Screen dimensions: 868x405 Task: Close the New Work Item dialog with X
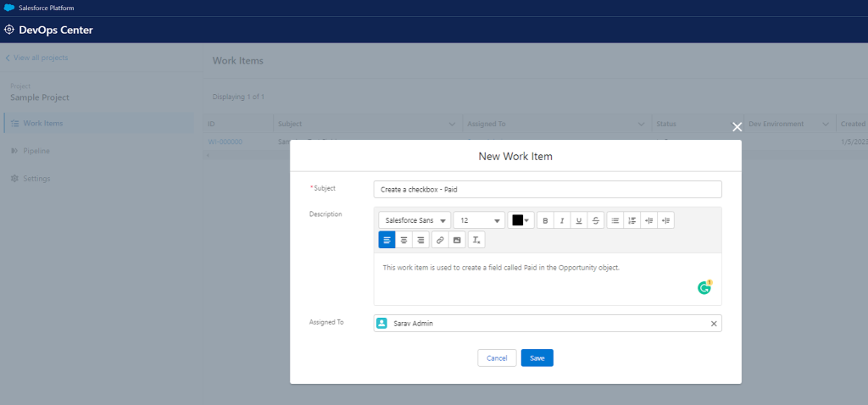click(x=737, y=127)
